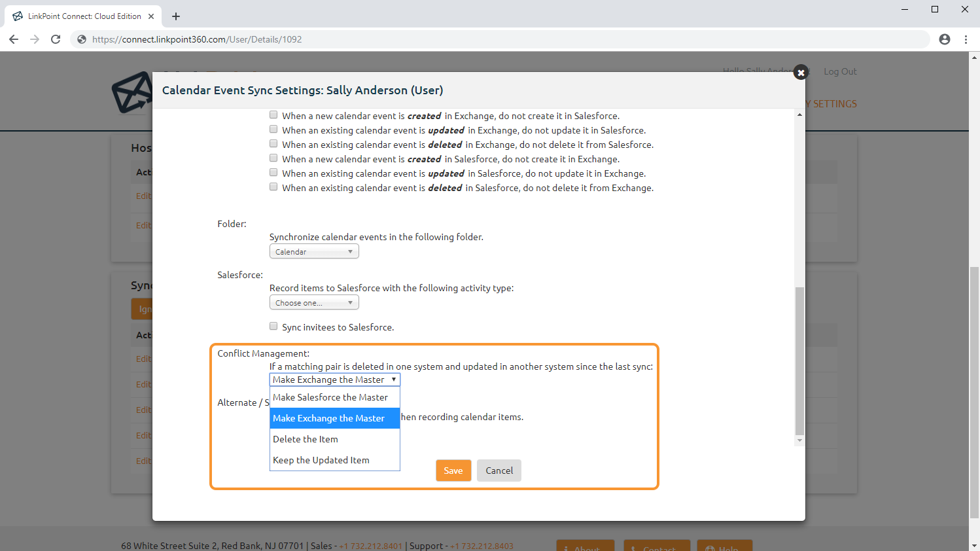
Task: Save the calendar sync settings
Action: 453,471
